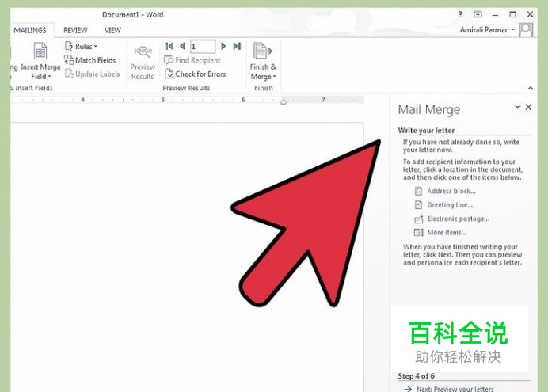Click the Find Recipient icon
This screenshot has width=548, height=392.
pos(169,60)
